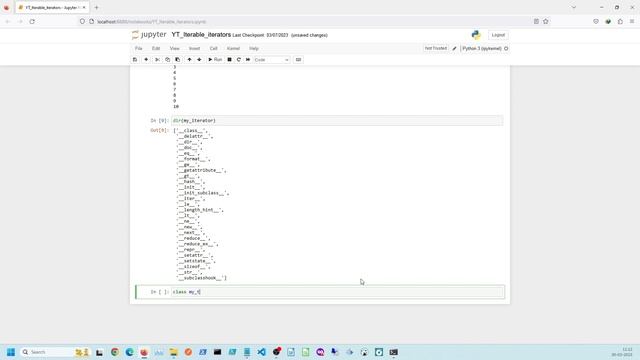Open the Kernel menu
Image resolution: width=640 pixels, height=360 pixels.
coord(233,48)
